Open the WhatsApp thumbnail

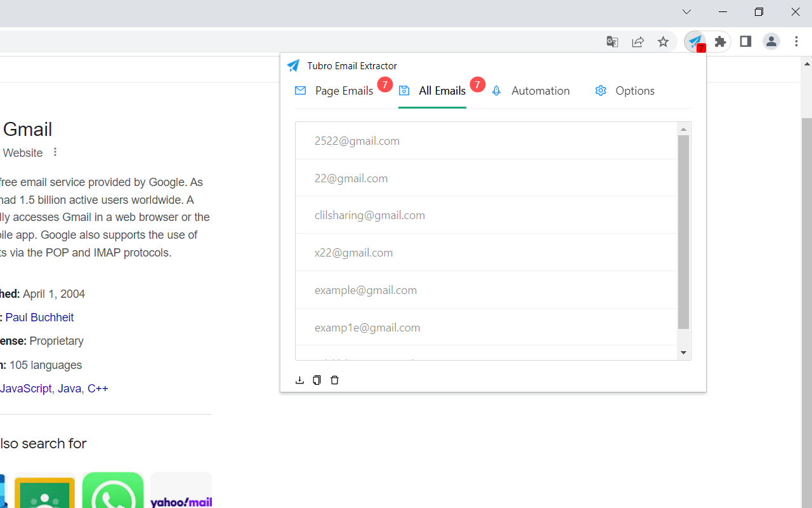click(113, 490)
